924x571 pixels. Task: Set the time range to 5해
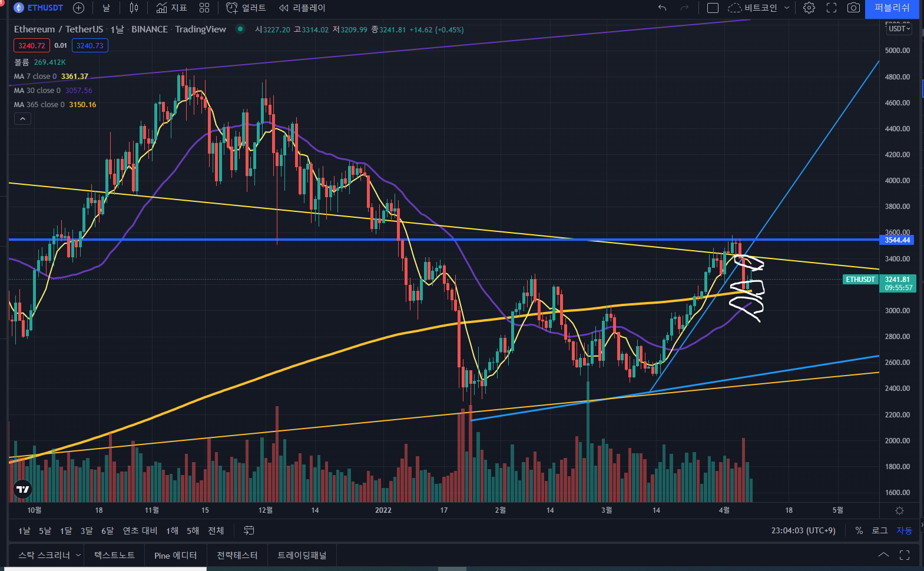(193, 531)
